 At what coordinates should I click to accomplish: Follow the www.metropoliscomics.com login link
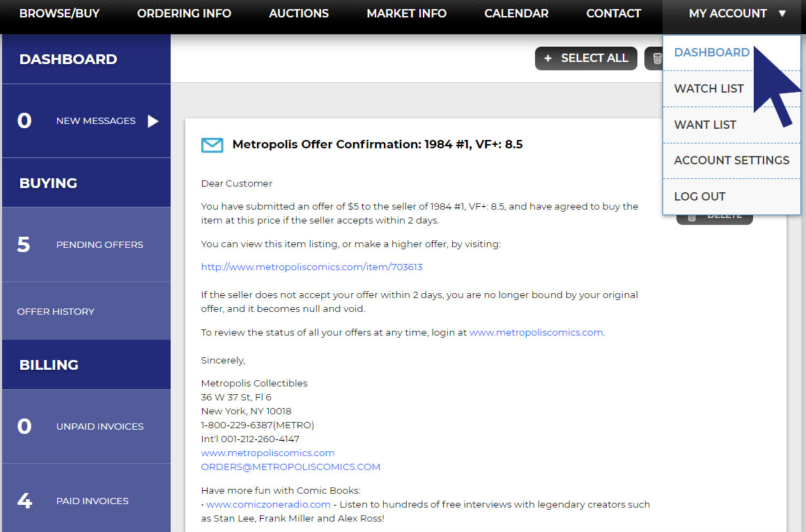point(536,333)
